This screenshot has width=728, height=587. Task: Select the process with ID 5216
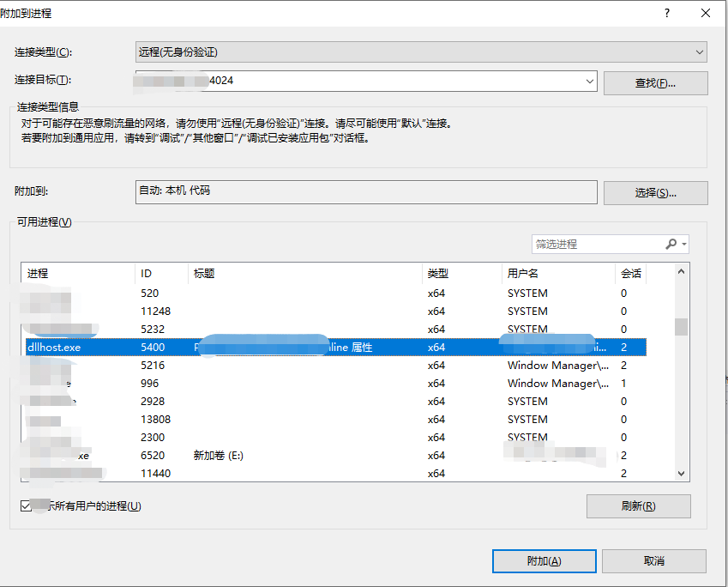coord(335,366)
